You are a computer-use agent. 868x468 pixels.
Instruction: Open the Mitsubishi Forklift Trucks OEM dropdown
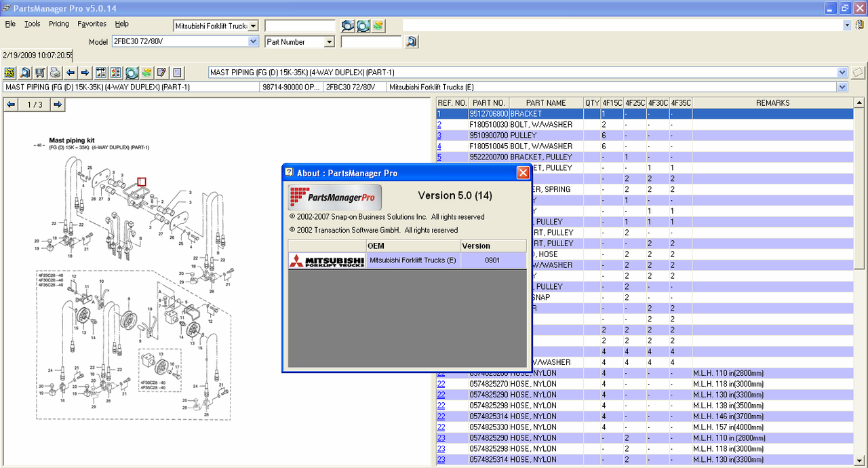(x=254, y=26)
